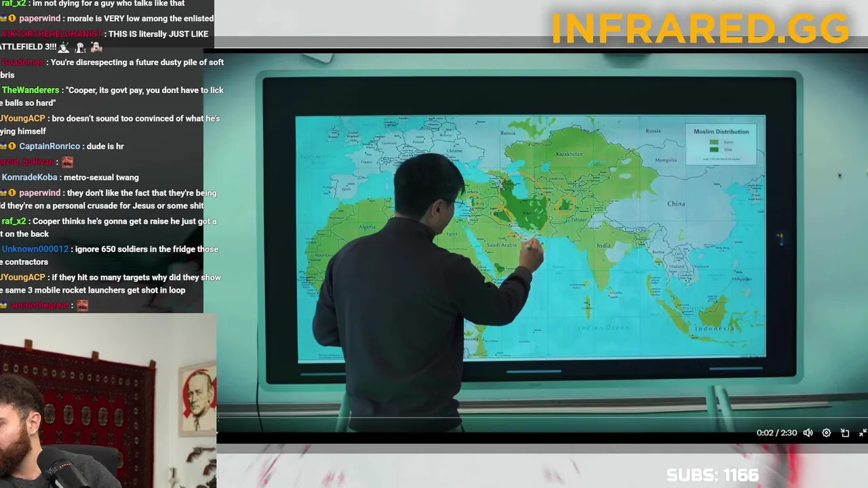Click the emote in amirlothegreat's chat message
Screen dimensions: 868x488
click(x=82, y=306)
